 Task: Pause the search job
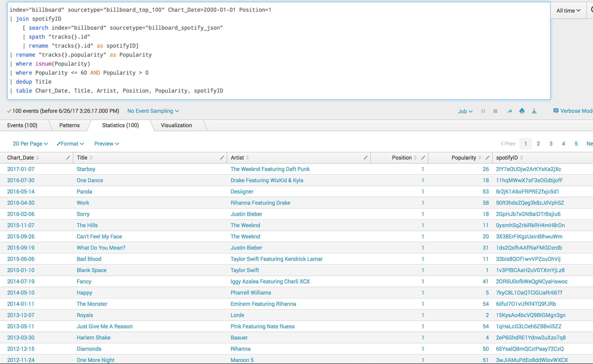(483, 111)
